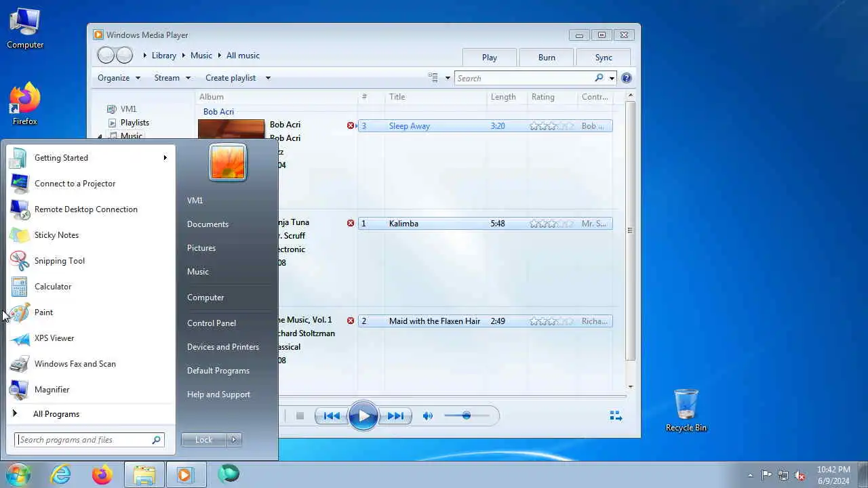Screen dimensions: 868x488
Task: Switch to the Burn tab
Action: [x=547, y=58]
